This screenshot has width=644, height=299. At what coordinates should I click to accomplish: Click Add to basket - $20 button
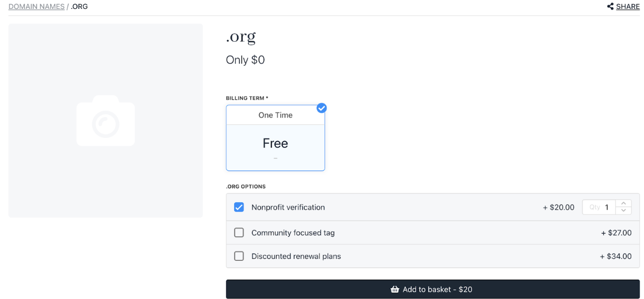click(x=433, y=289)
